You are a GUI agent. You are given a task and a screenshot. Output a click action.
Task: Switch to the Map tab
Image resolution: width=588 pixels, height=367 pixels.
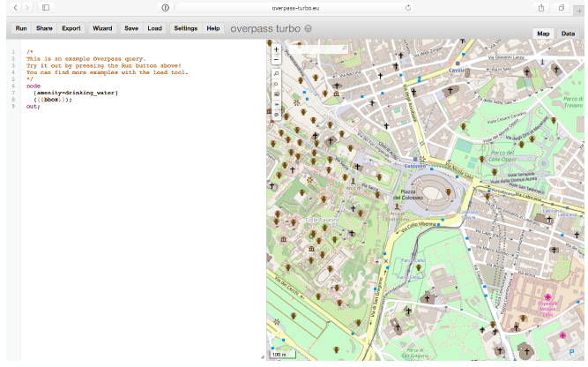point(544,34)
